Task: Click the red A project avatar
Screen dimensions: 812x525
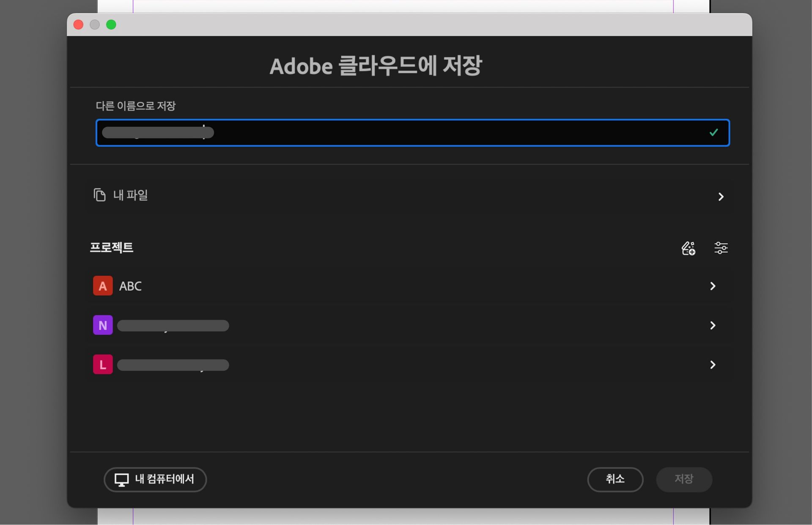Action: 103,286
